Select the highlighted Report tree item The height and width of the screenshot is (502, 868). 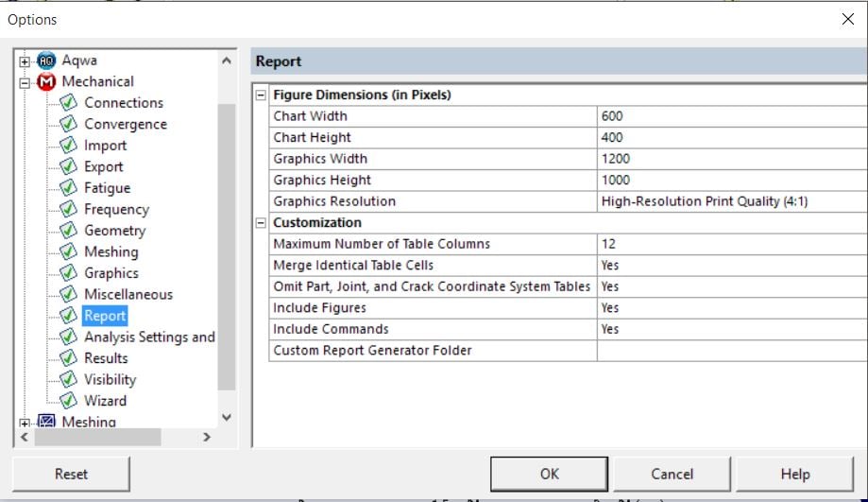105,316
